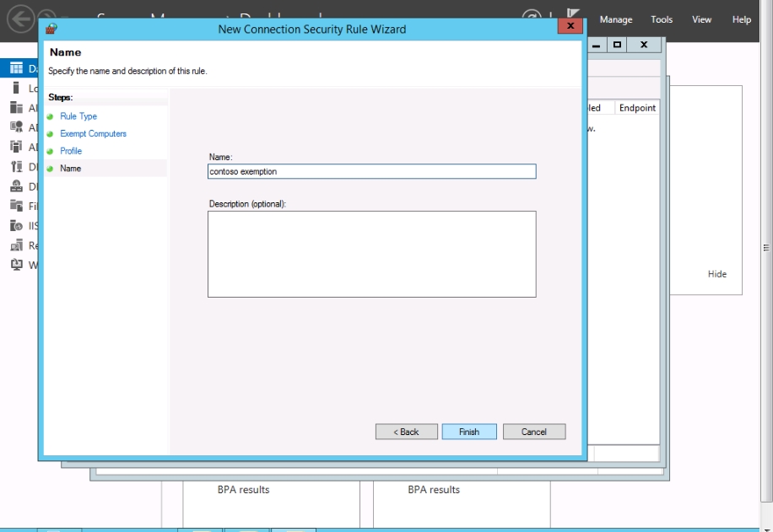
Task: Open the IIS icon in sidebar
Action: tap(16, 226)
